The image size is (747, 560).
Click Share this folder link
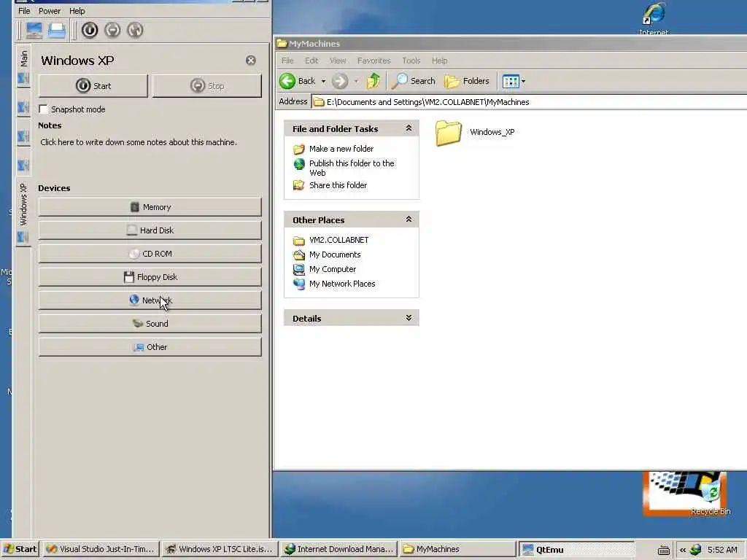[338, 185]
